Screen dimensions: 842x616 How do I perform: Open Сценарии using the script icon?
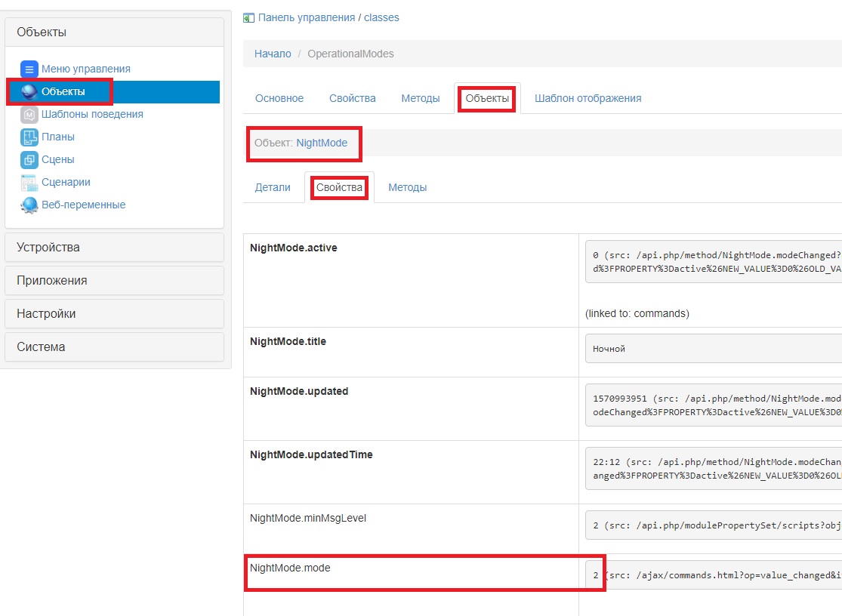[28, 182]
